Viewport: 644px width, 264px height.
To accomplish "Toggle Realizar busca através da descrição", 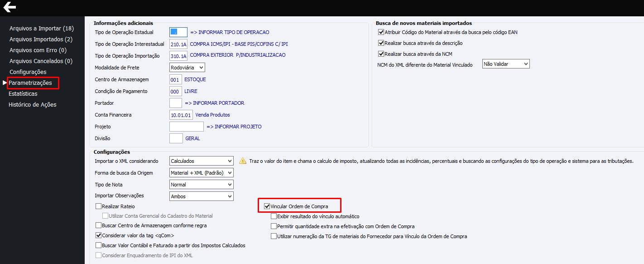I will tap(381, 43).
